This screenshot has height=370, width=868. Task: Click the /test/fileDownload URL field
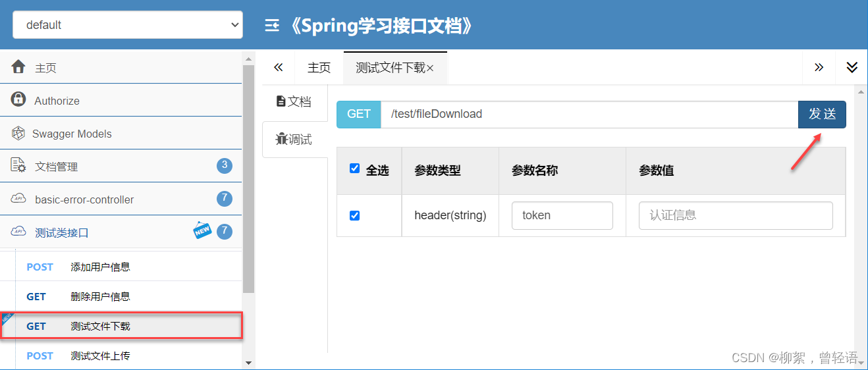tap(589, 114)
